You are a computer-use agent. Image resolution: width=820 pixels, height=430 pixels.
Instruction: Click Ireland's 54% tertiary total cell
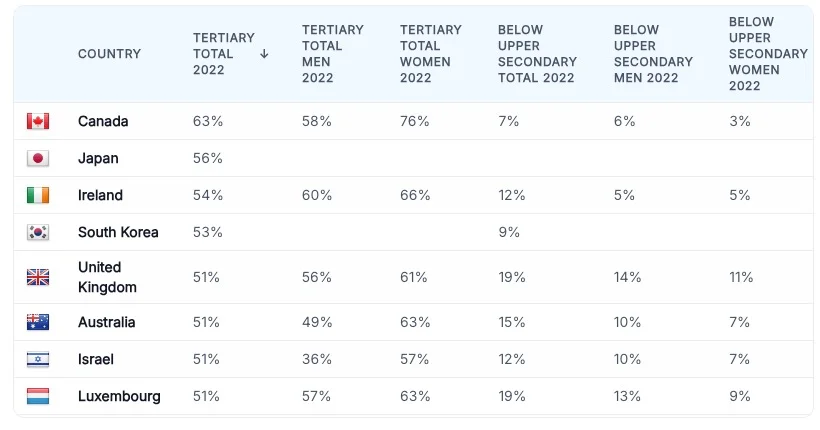point(206,195)
